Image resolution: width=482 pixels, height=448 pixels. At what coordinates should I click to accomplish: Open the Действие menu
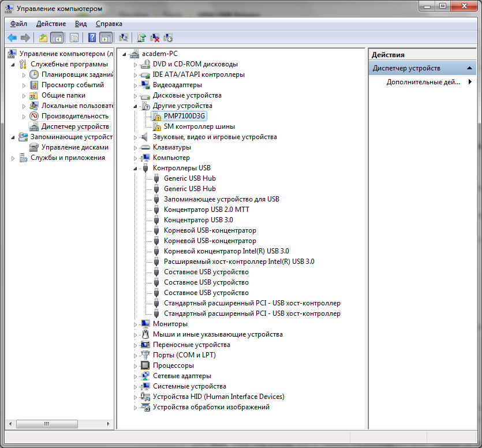[51, 24]
